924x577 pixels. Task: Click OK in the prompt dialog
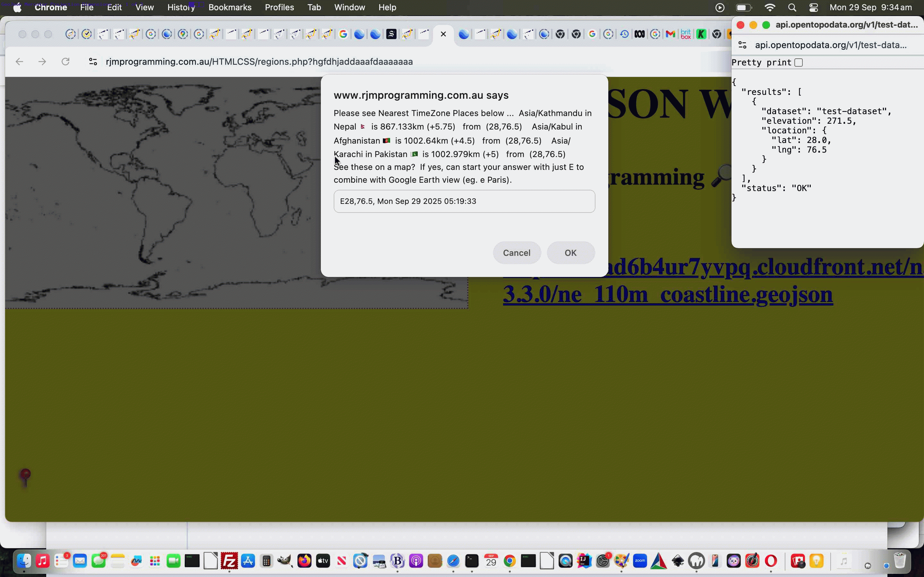[x=570, y=253]
